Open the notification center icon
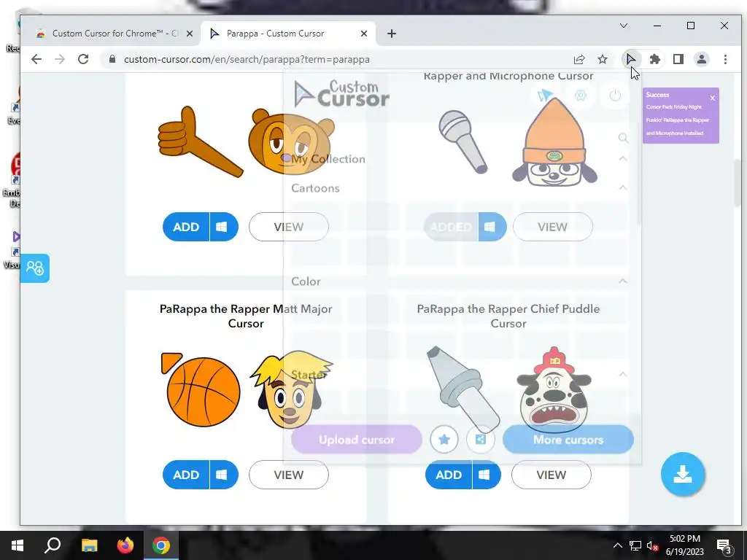This screenshot has height=560, width=747. pos(724,545)
